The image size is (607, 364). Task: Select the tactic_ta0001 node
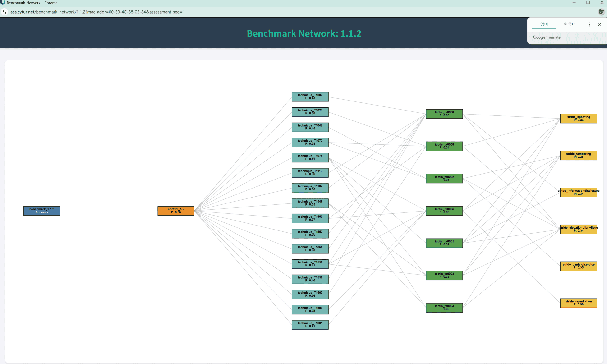(444, 243)
